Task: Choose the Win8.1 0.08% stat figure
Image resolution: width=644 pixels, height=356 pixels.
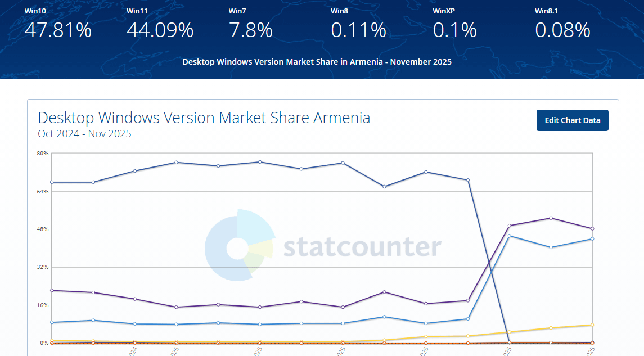Action: tap(562, 30)
